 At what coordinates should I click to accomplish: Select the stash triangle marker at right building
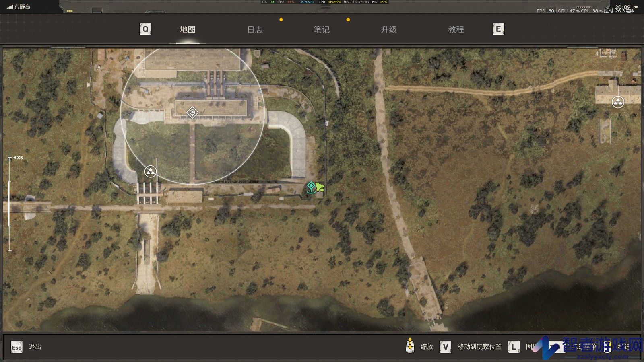click(x=618, y=102)
